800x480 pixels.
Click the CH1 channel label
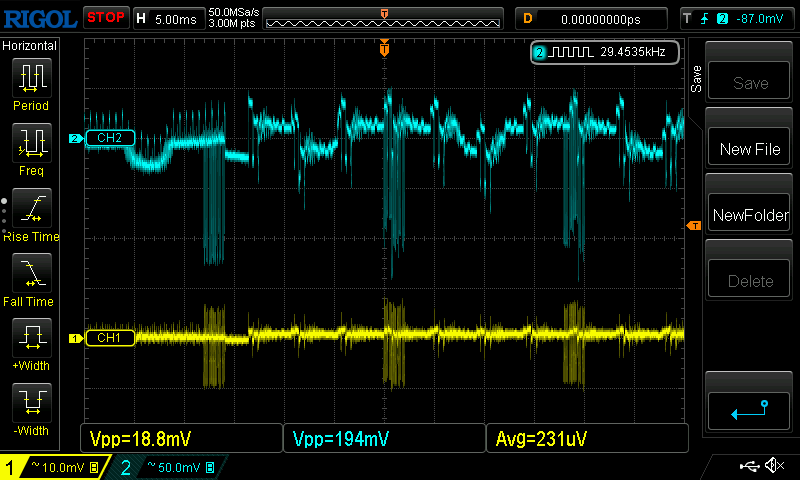tap(109, 338)
